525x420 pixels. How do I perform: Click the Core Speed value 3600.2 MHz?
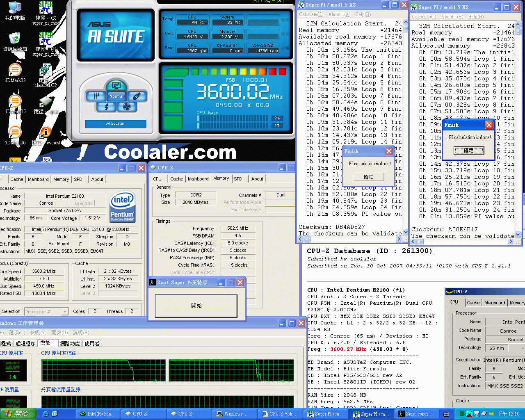tap(43, 271)
